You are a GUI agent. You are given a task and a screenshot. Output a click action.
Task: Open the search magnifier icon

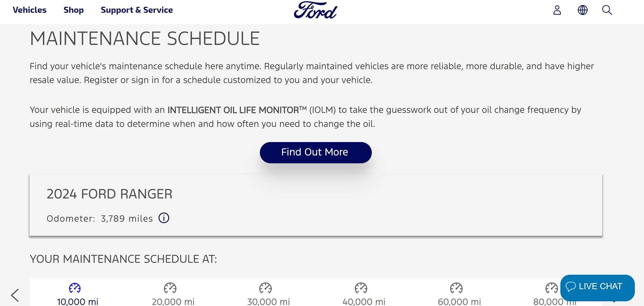pos(607,10)
